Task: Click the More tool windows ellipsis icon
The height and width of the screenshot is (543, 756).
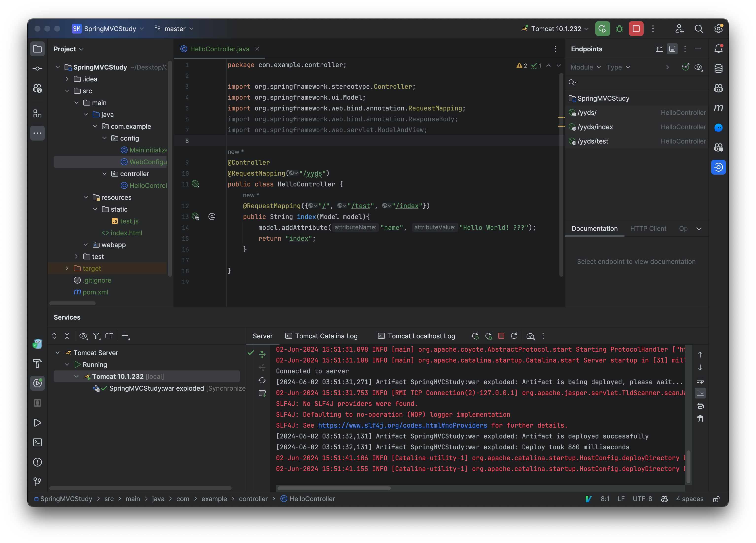Action: click(37, 133)
